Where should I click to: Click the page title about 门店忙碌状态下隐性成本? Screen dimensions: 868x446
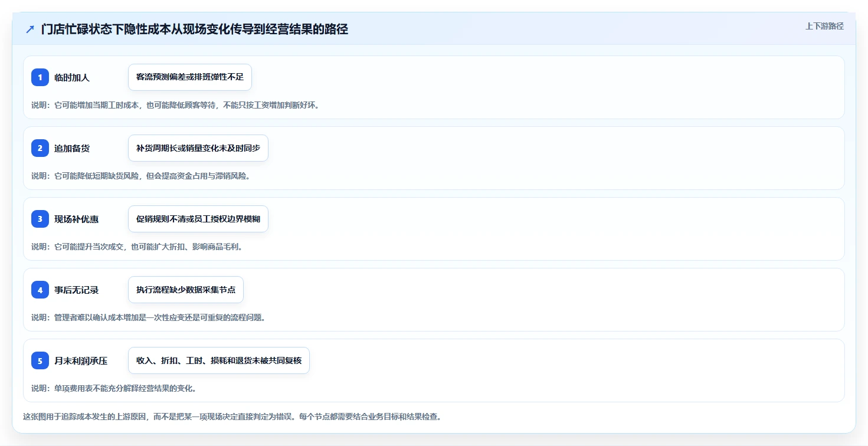pyautogui.click(x=195, y=29)
